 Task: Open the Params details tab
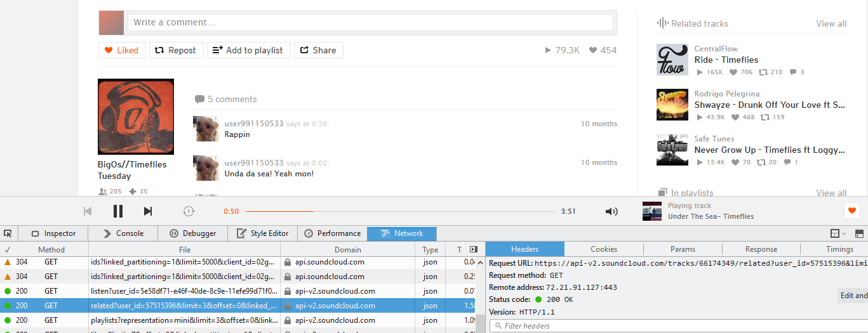click(x=683, y=249)
